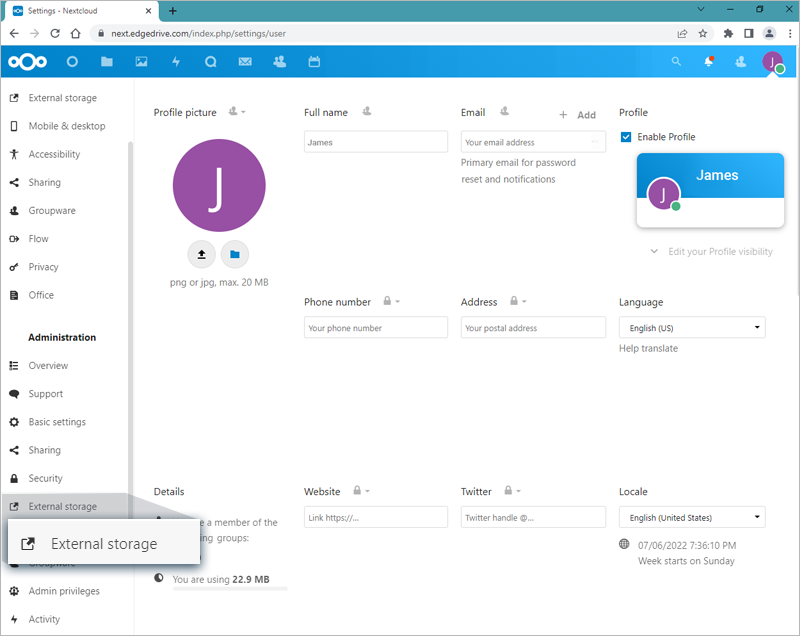Screen dimensions: 800x636
Task: Open the Calendar app icon
Action: pos(314,62)
